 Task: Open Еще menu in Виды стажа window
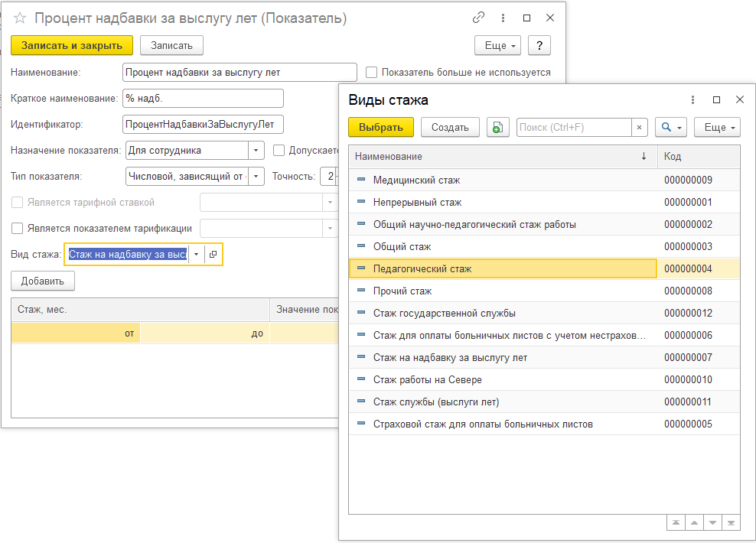[717, 127]
